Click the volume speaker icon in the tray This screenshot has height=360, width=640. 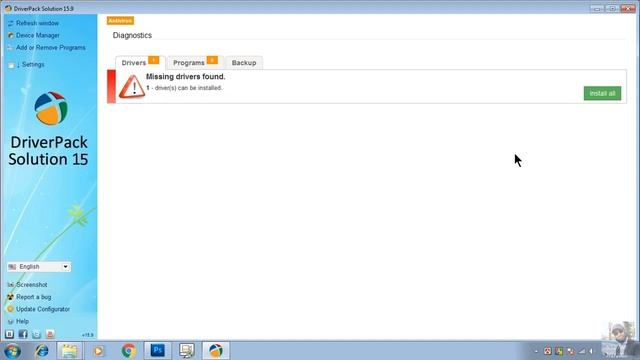coord(591,351)
